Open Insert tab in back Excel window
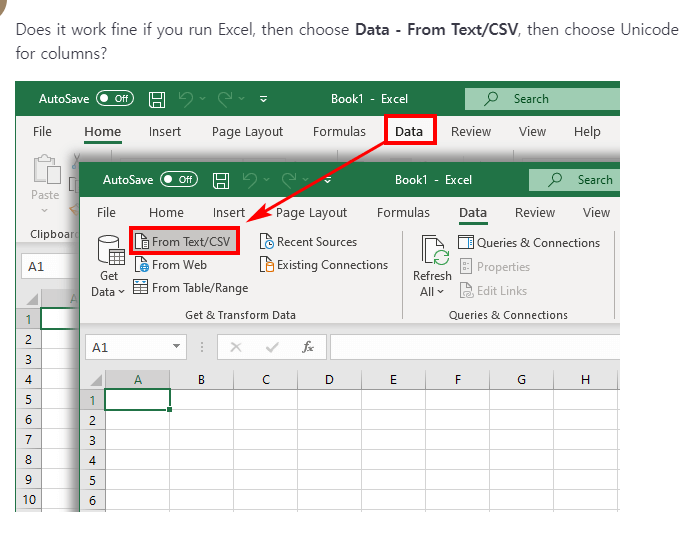698x541 pixels. click(165, 131)
